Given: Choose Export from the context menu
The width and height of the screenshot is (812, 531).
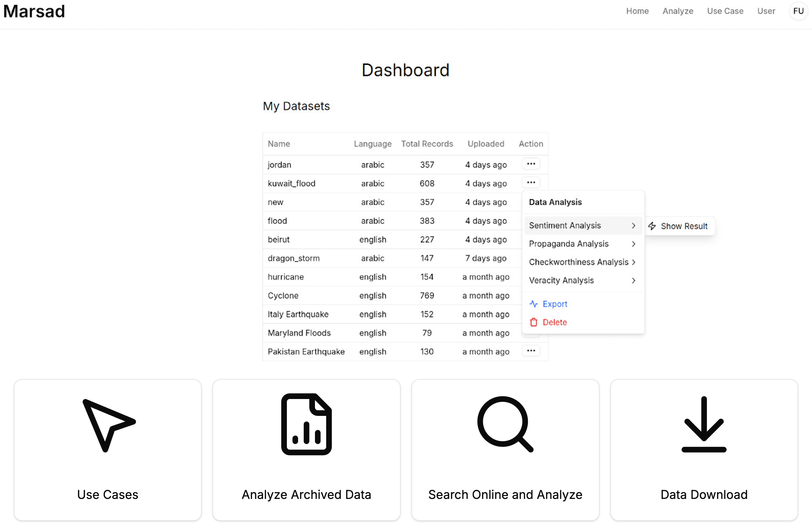Looking at the screenshot, I should [x=554, y=304].
